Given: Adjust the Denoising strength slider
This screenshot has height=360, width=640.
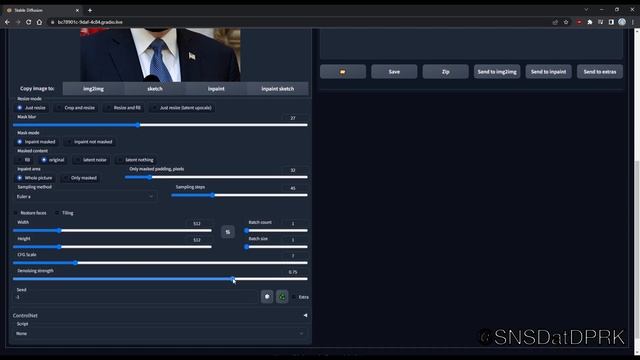Looking at the screenshot, I should click(160, 279).
